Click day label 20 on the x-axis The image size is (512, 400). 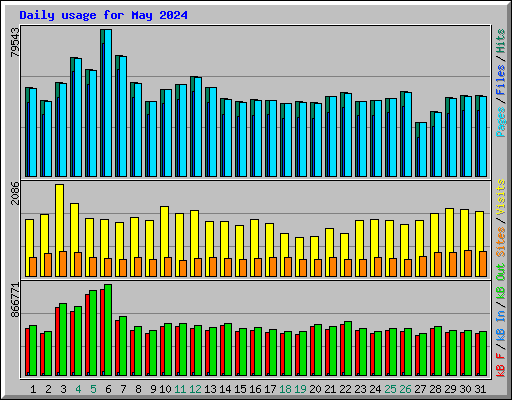[x=315, y=389]
